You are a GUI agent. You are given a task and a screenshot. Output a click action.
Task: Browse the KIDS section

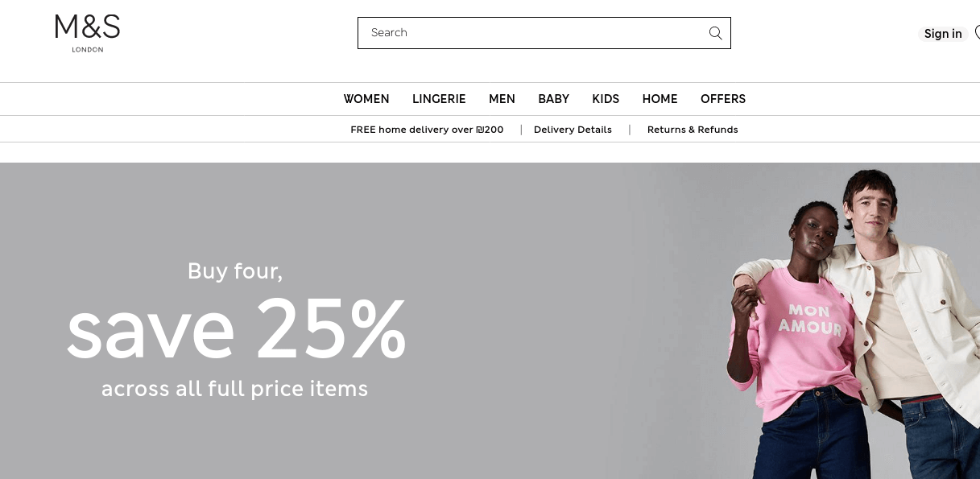tap(606, 99)
